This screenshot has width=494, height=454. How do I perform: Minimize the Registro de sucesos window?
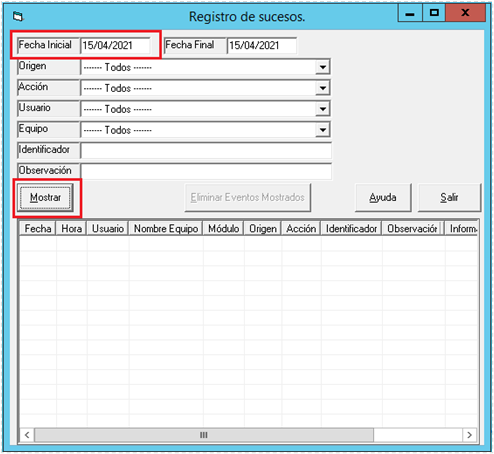(410, 13)
